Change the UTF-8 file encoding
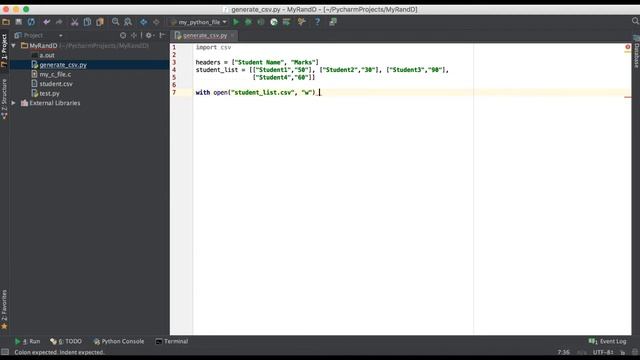The width and height of the screenshot is (640, 360). [603, 352]
